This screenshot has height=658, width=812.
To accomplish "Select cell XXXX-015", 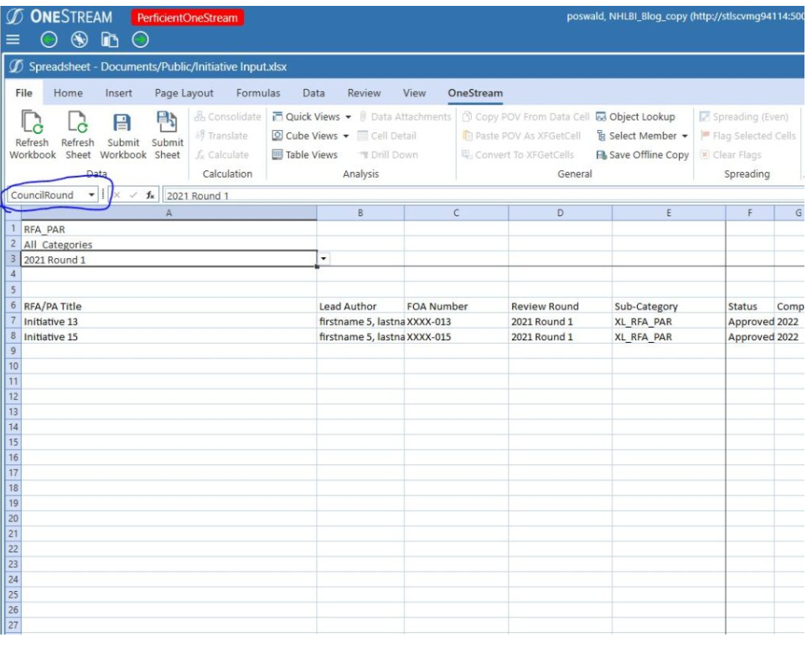I will click(456, 336).
